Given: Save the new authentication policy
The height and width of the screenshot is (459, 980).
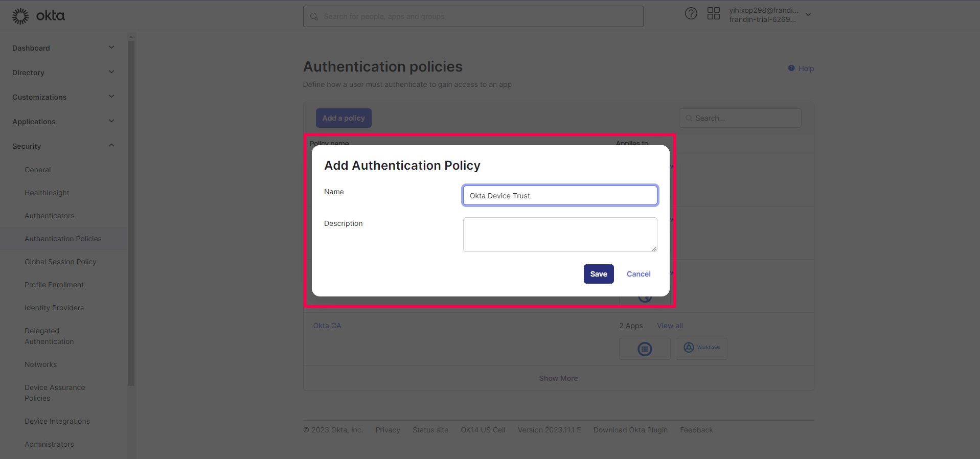Looking at the screenshot, I should (x=598, y=274).
